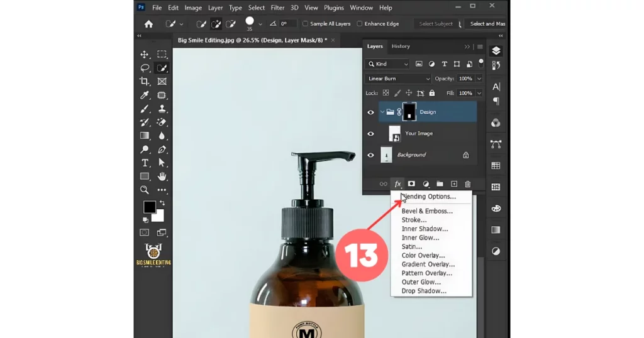The image size is (644, 338).
Task: Choose Gradient Overlay from fx menu
Action: [428, 264]
